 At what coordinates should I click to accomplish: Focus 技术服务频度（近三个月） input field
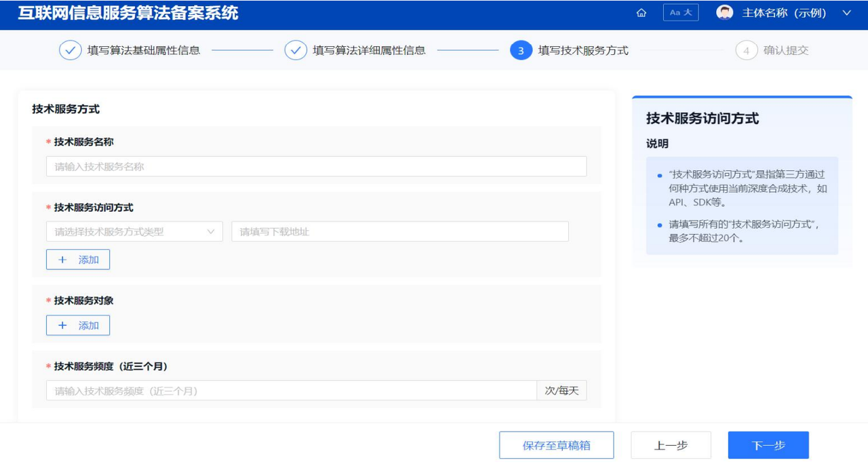pos(292,390)
